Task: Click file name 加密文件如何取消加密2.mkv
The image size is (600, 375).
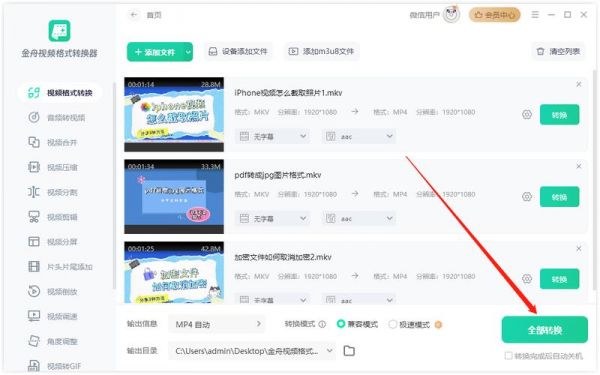Action: pos(283,257)
